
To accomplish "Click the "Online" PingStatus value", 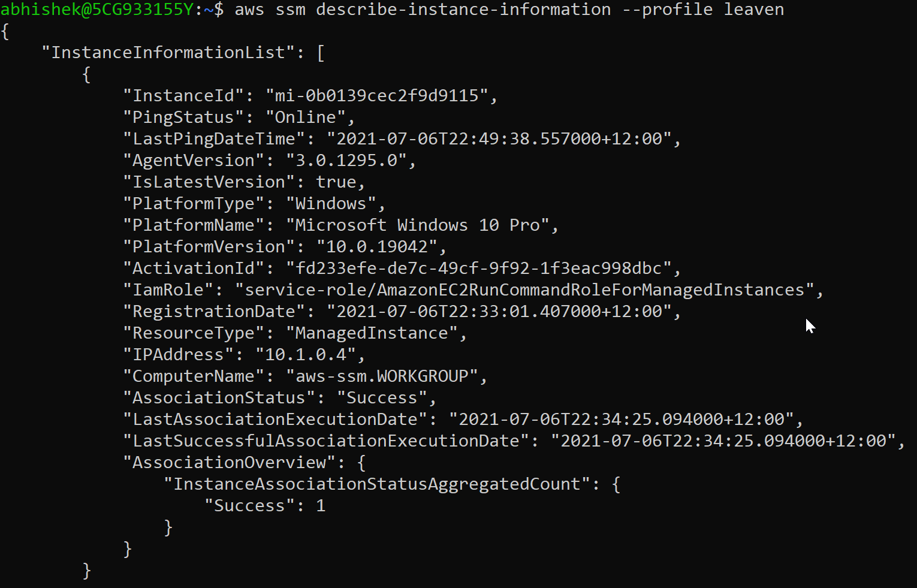I will click(x=305, y=117).
